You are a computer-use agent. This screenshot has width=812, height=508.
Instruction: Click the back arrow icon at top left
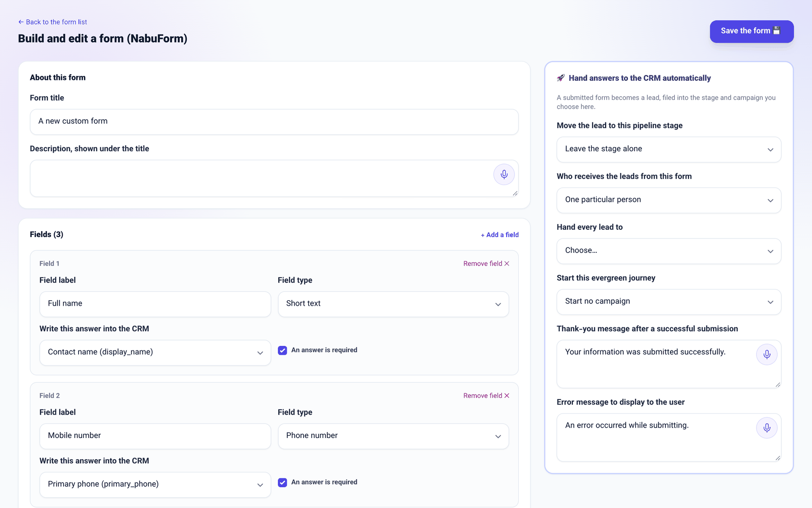pyautogui.click(x=21, y=22)
